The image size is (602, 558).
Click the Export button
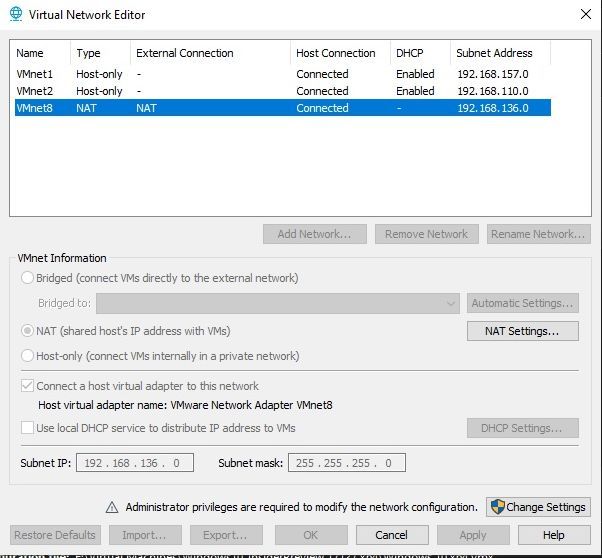(x=226, y=535)
